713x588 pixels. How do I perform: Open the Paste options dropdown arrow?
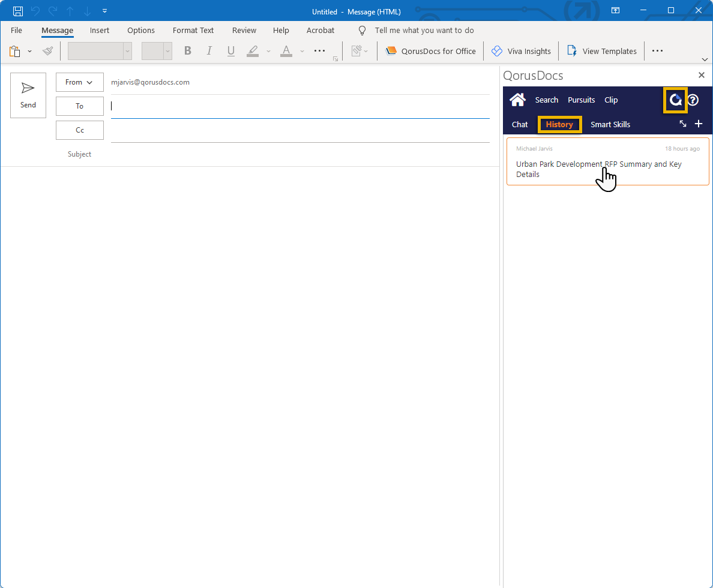click(x=30, y=51)
